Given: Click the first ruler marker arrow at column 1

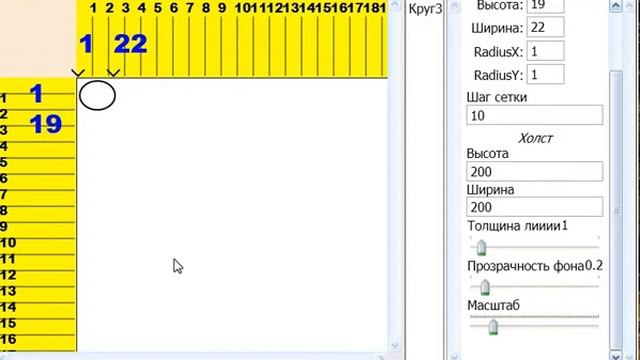Looking at the screenshot, I should tap(78, 73).
